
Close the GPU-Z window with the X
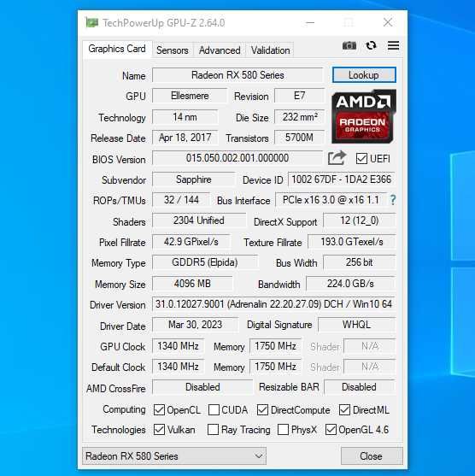click(388, 22)
